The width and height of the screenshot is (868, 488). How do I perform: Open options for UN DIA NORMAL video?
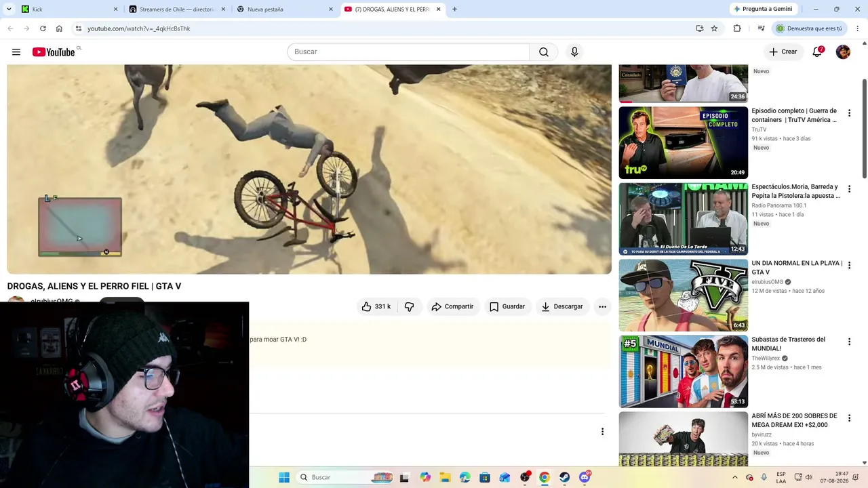coord(849,266)
